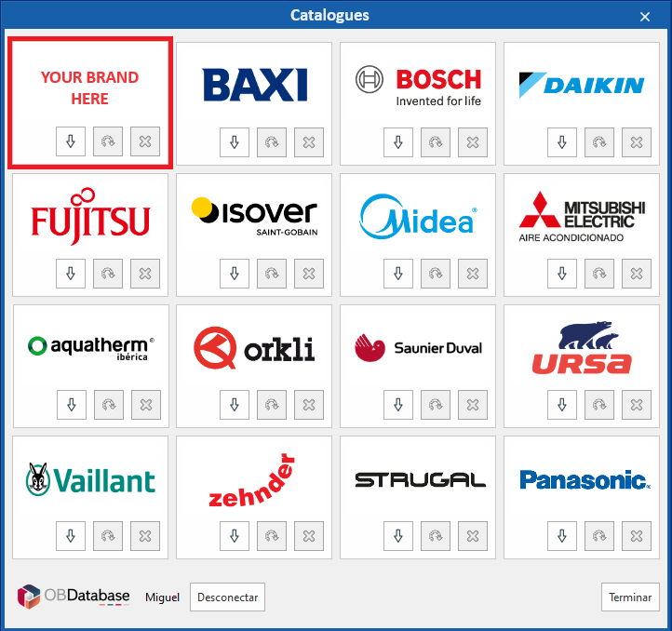Image resolution: width=672 pixels, height=631 pixels.
Task: Click the delete X icon under DAIKIN
Action: click(x=637, y=142)
